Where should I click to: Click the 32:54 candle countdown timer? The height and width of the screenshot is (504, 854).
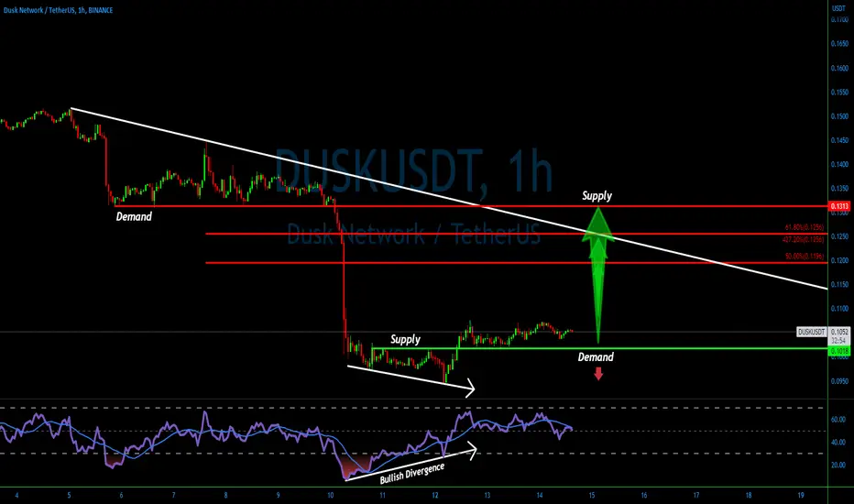point(839,340)
